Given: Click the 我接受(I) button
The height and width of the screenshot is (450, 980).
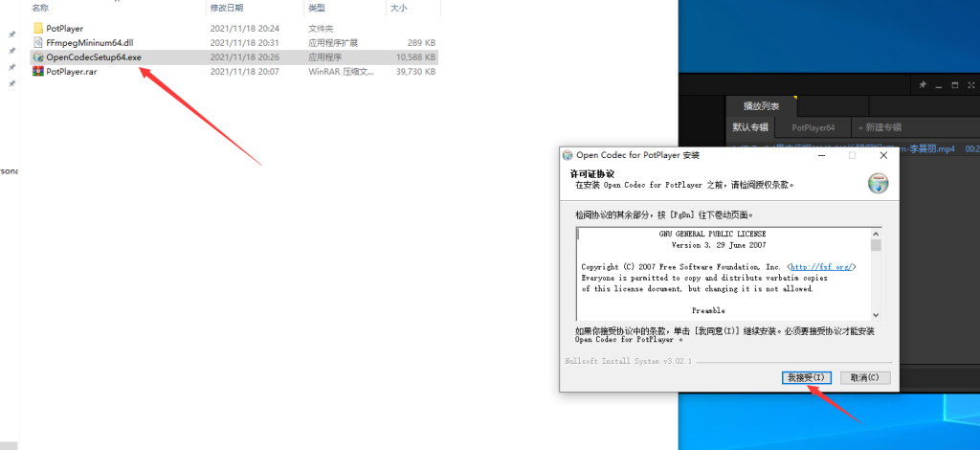Looking at the screenshot, I should tap(806, 377).
